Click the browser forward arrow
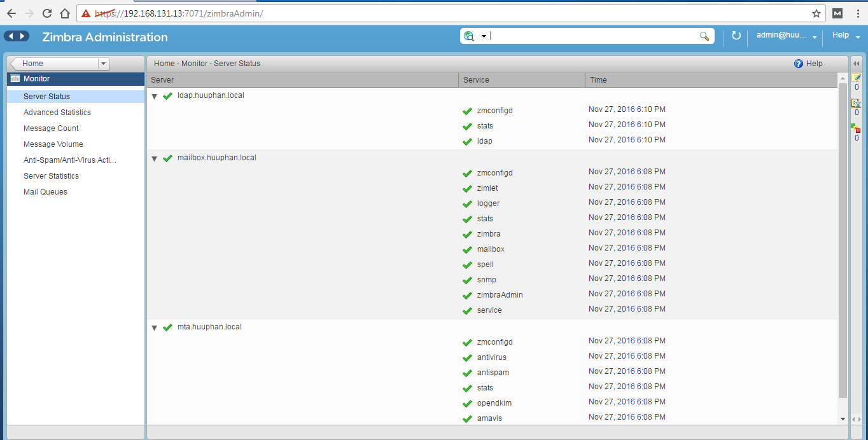Screen dimensions: 868x440 (x=29, y=13)
